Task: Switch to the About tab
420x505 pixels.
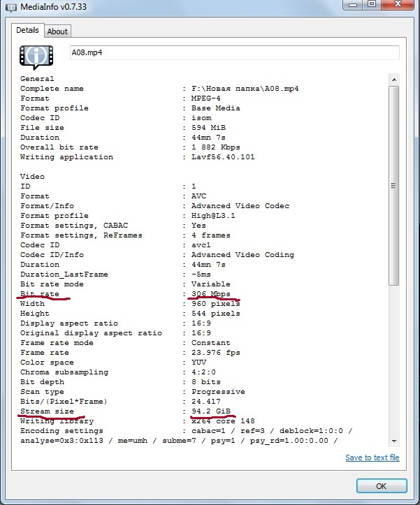Action: point(57,31)
